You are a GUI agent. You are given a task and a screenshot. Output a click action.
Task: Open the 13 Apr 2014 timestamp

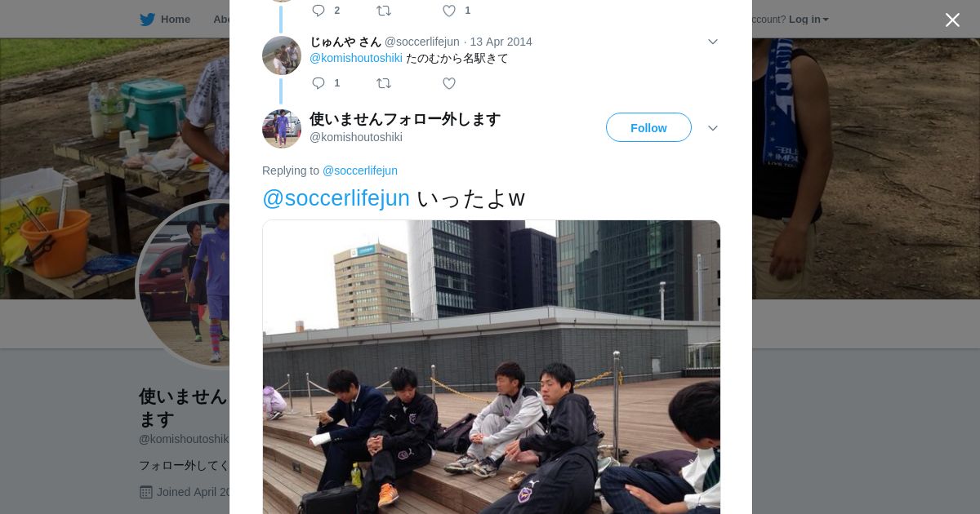[501, 42]
